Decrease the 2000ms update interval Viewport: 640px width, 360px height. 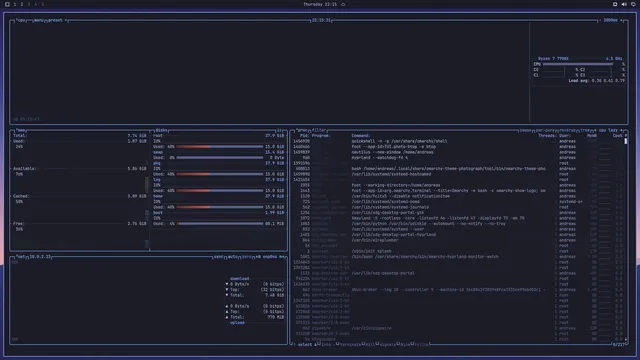pyautogui.click(x=601, y=20)
